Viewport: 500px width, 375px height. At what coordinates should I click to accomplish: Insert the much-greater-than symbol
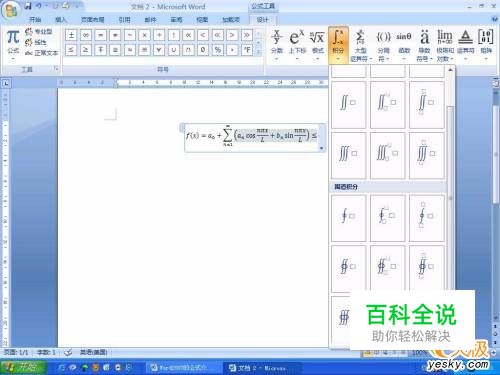247,35
